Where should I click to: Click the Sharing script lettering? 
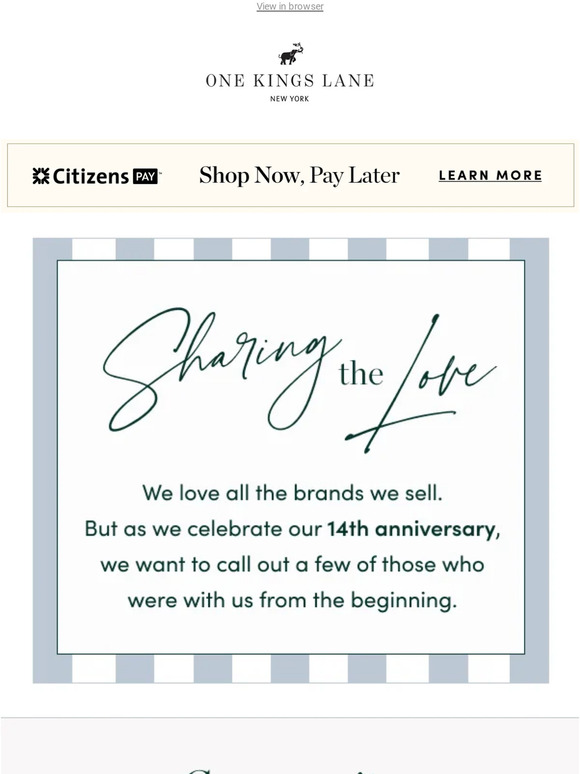222,369
